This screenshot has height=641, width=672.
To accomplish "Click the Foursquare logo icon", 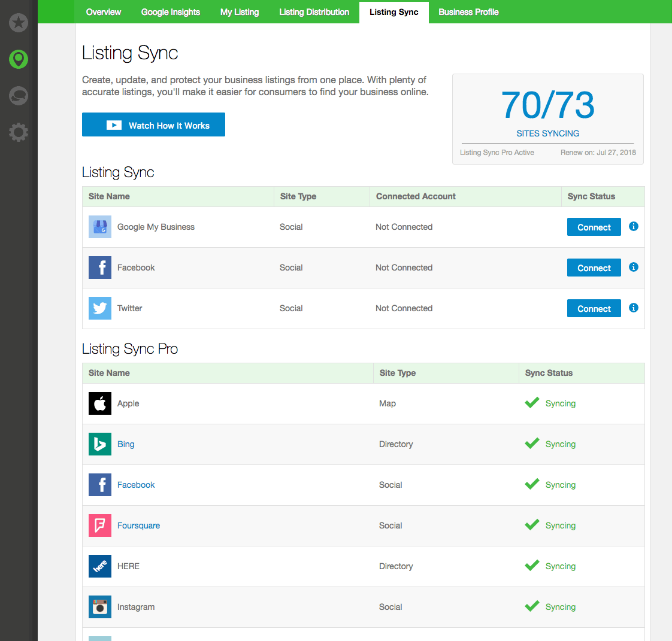I will tap(100, 525).
